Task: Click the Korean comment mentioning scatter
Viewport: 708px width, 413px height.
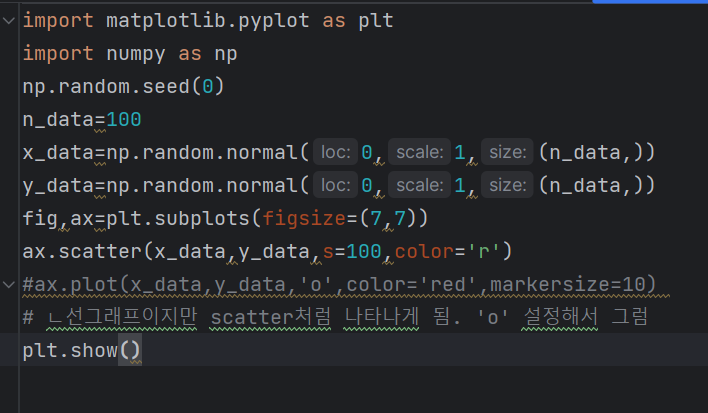Action: 335,317
